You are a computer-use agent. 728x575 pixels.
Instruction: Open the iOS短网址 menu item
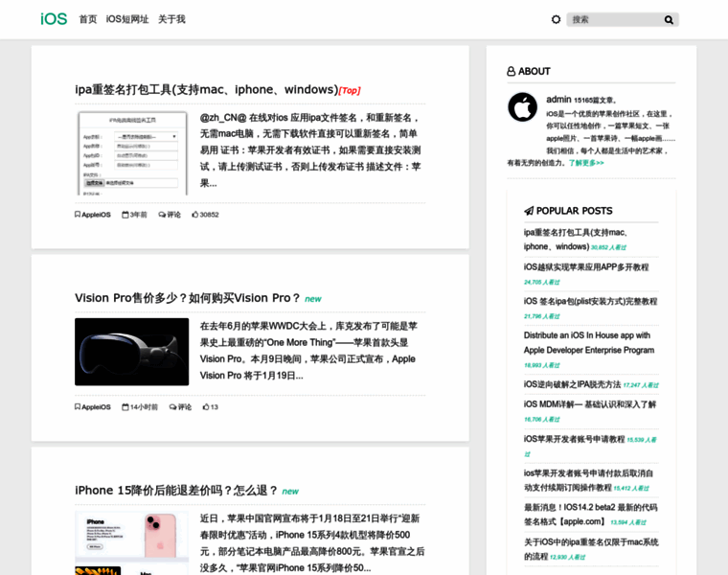click(127, 19)
